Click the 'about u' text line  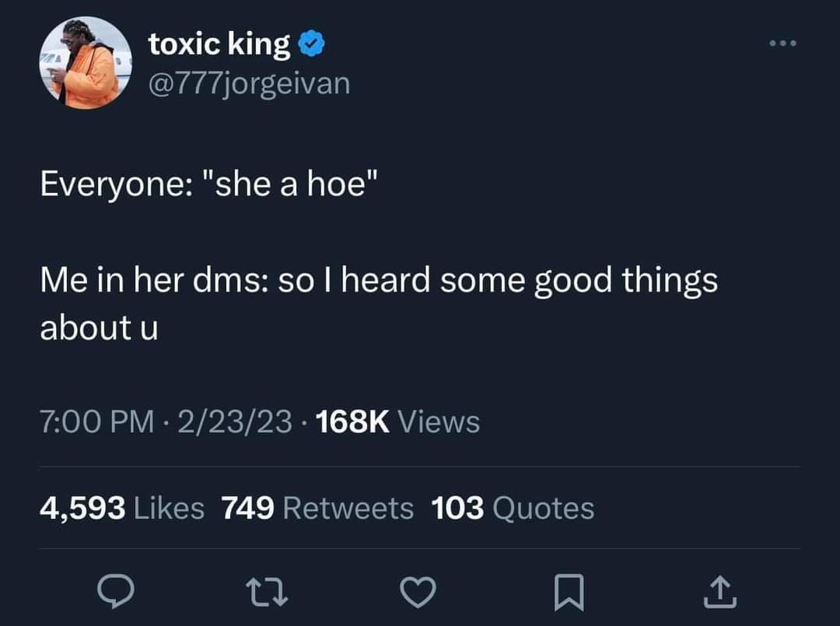(99, 327)
